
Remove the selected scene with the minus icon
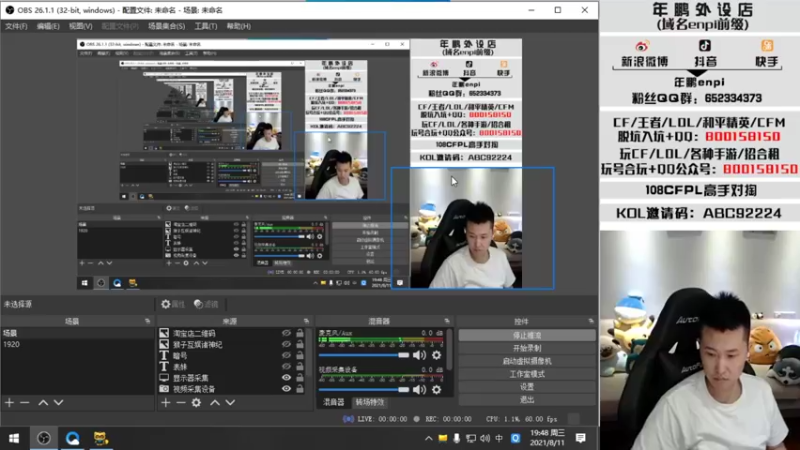tap(24, 403)
